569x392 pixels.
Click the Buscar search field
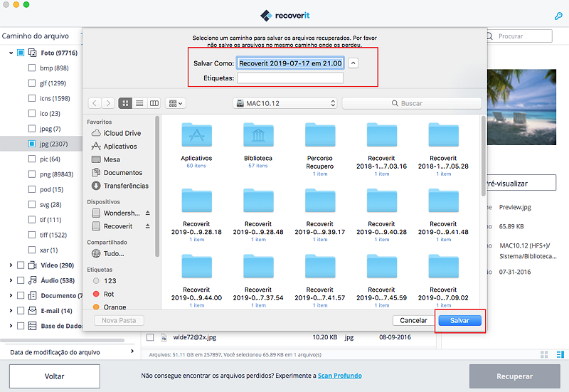(x=412, y=103)
